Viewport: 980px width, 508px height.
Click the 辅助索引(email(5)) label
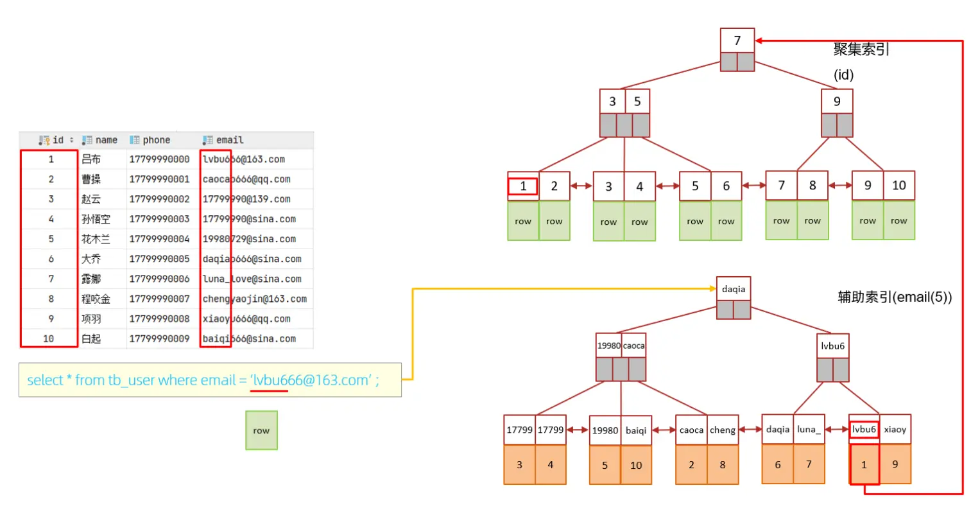[895, 297]
